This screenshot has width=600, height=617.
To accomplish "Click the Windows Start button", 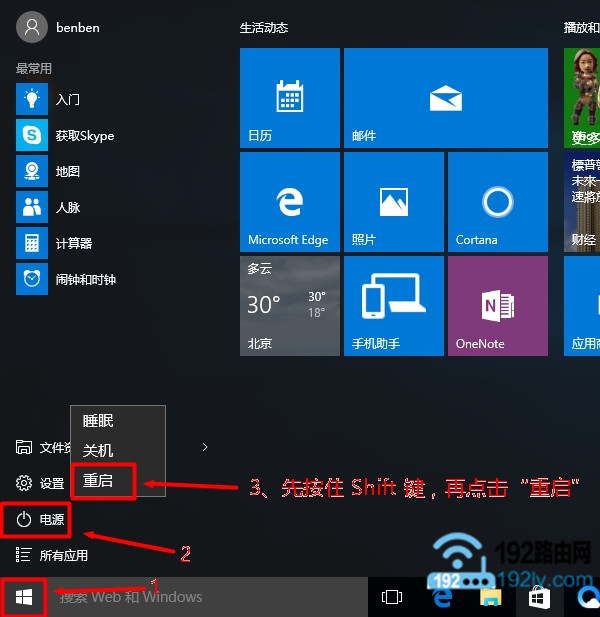I will tap(24, 597).
